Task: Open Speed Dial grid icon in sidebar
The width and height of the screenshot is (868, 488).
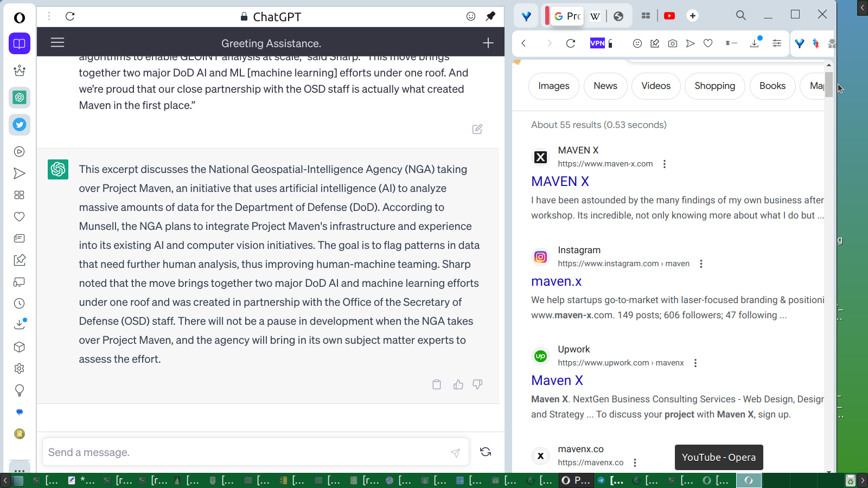Action: tap(20, 195)
